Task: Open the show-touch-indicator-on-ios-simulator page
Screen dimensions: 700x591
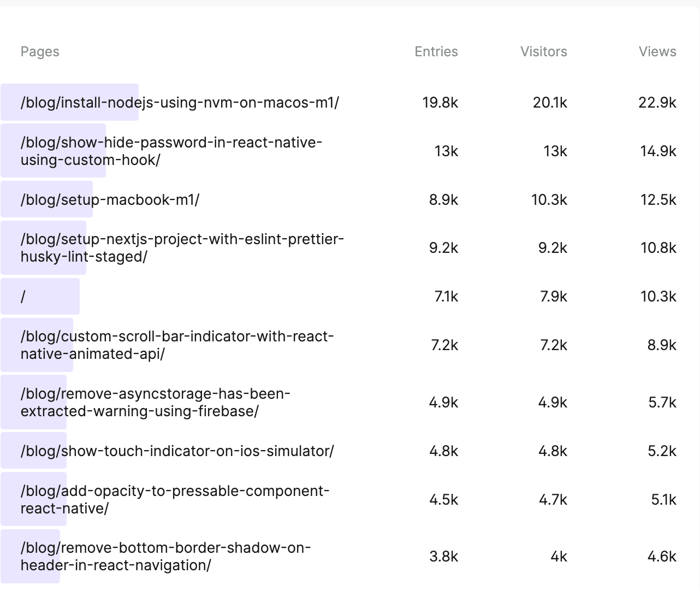Action: tap(176, 451)
